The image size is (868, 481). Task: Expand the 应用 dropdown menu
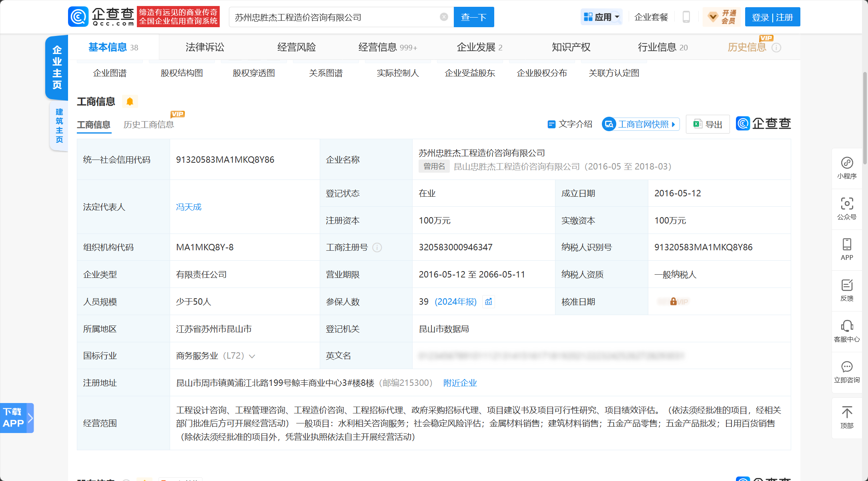coord(601,17)
